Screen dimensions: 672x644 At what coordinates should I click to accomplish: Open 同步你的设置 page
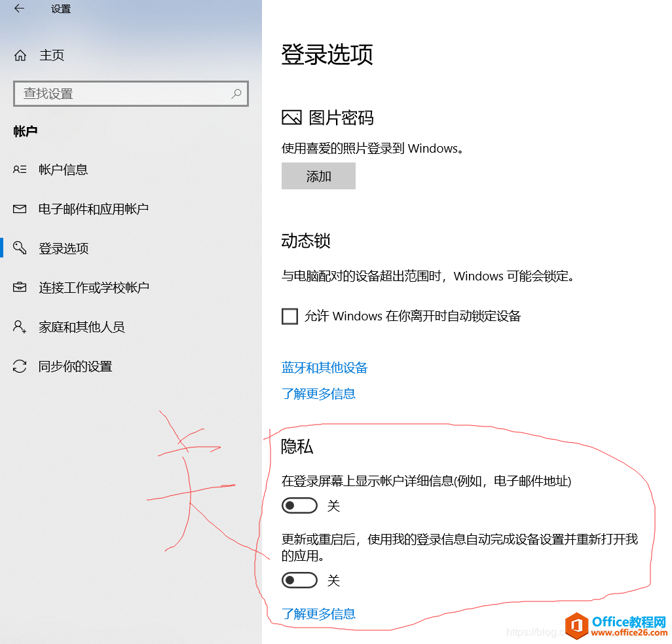click(x=73, y=366)
